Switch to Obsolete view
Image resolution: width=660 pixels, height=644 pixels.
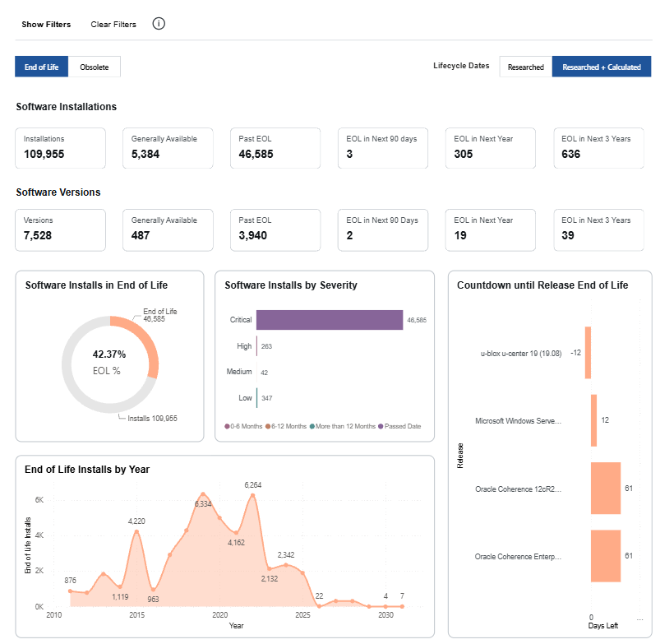pyautogui.click(x=95, y=67)
